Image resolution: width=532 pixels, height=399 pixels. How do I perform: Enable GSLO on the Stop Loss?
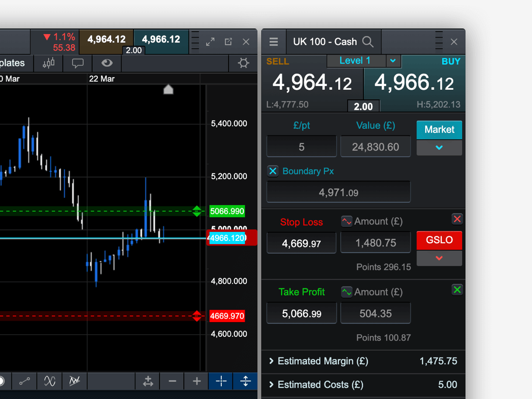(x=439, y=240)
